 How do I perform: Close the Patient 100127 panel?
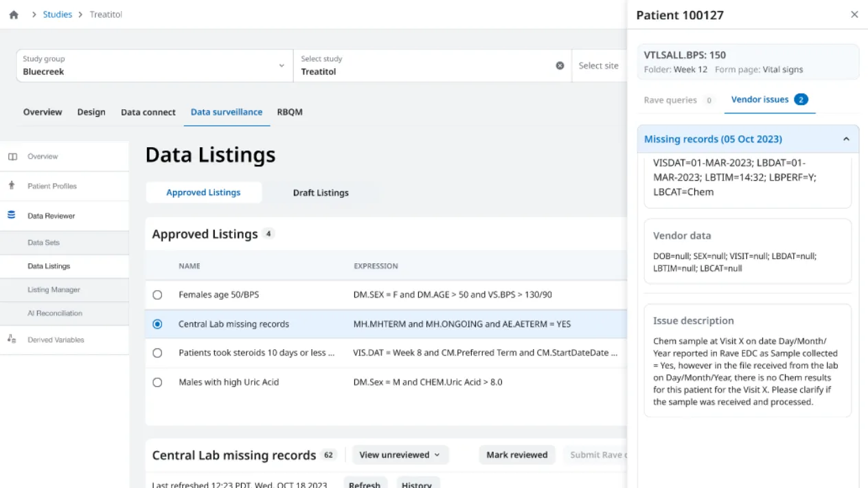[854, 14]
